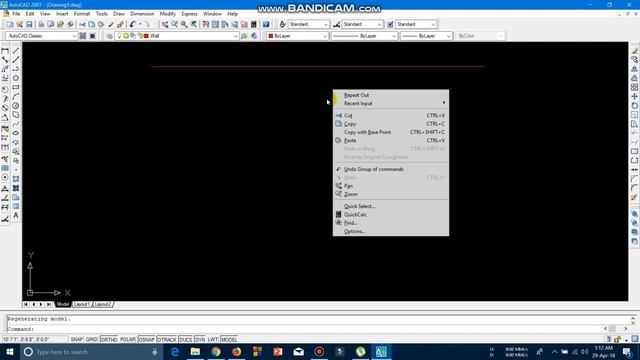
Task: Open Layer Properties Manager icon
Action: point(109,36)
